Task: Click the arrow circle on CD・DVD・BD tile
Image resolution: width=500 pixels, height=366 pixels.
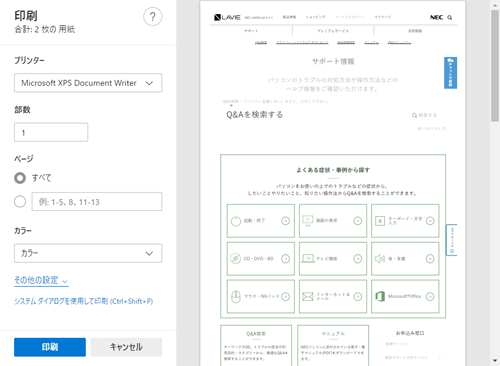Action: [x=285, y=258]
